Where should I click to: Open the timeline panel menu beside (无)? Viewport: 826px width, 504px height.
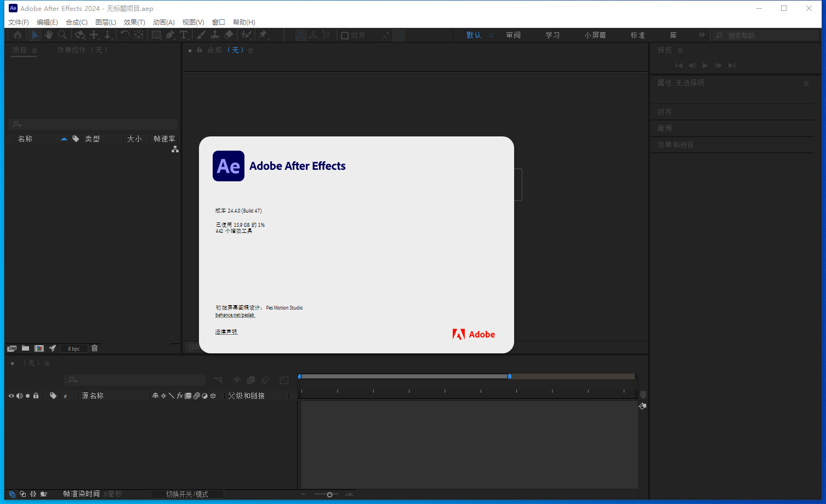47,363
